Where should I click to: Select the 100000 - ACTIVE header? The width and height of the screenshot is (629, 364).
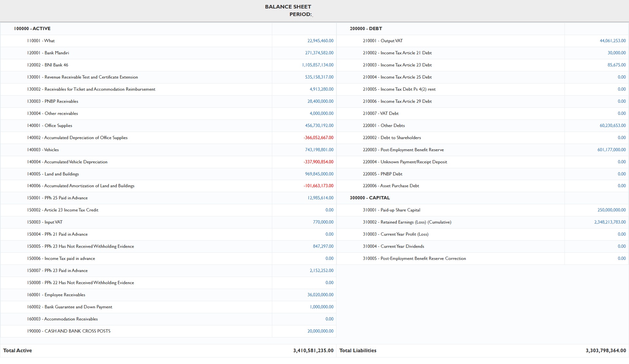32,29
